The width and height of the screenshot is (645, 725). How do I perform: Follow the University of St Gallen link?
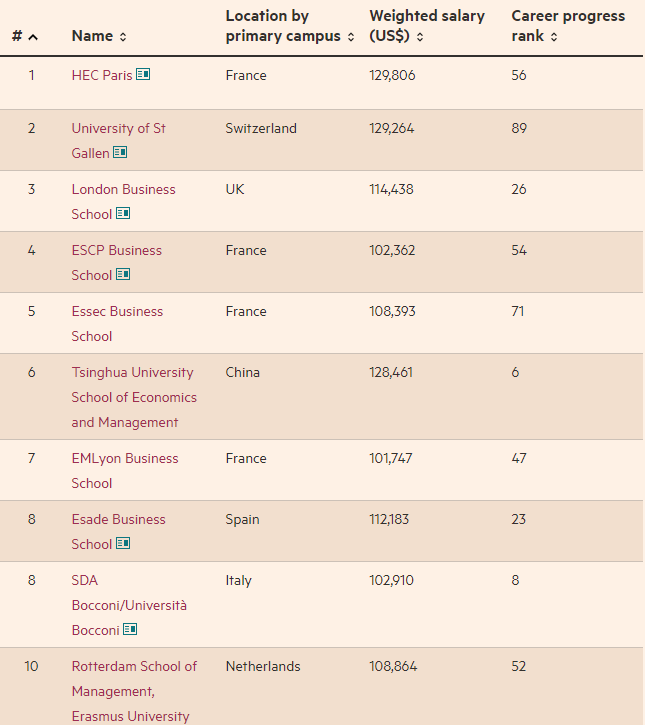coord(118,129)
